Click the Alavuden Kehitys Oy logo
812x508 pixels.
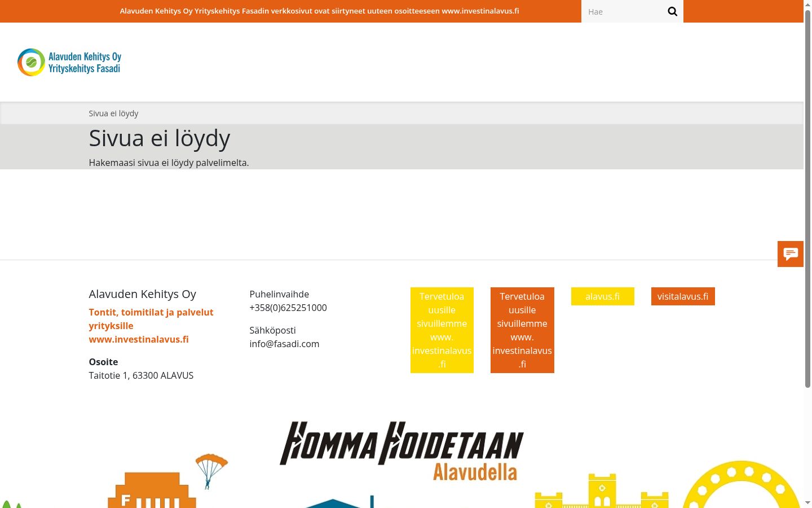coord(69,62)
